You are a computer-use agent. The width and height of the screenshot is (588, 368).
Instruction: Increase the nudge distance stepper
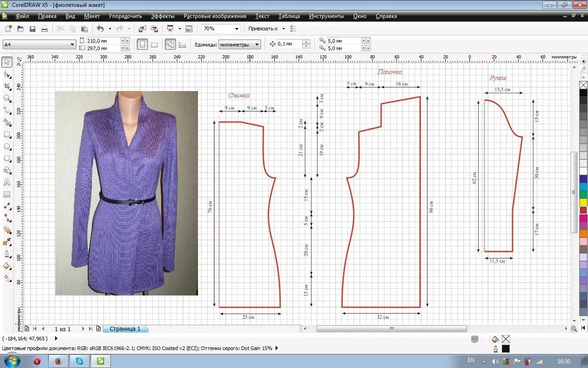[306, 42]
